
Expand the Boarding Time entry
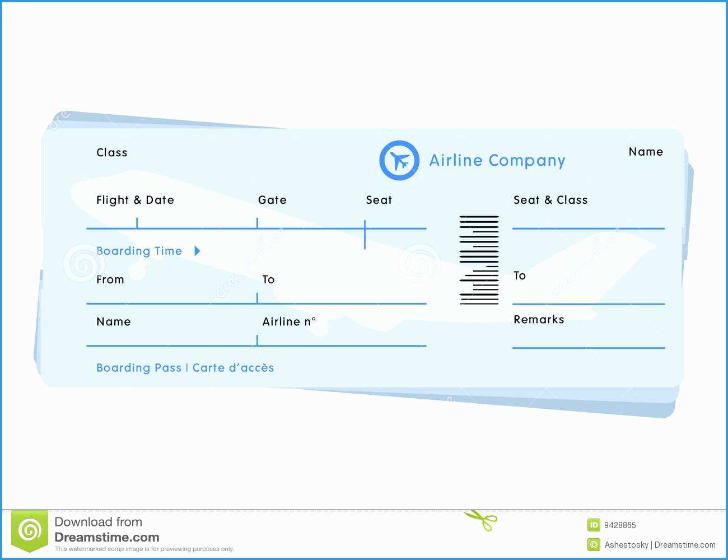[139, 251]
